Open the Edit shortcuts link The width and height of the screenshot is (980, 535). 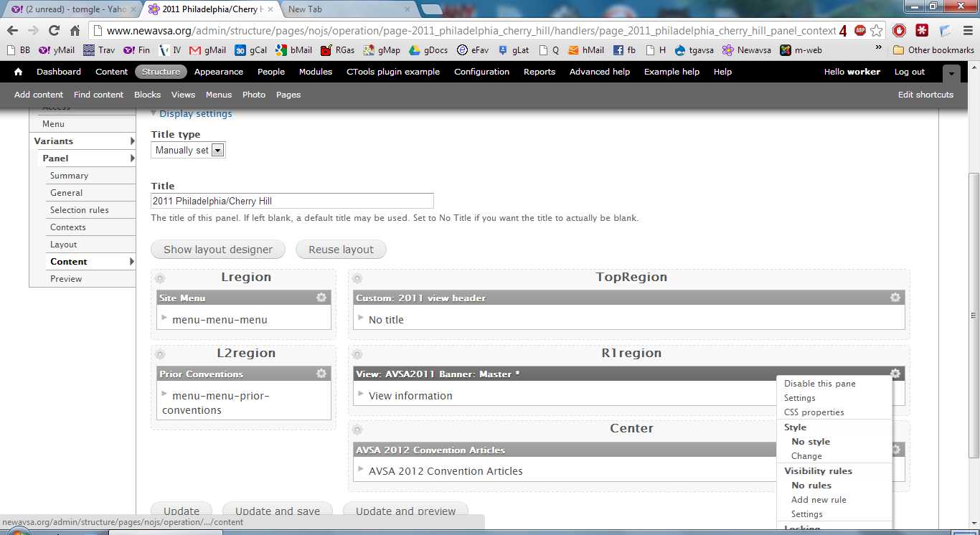(925, 95)
